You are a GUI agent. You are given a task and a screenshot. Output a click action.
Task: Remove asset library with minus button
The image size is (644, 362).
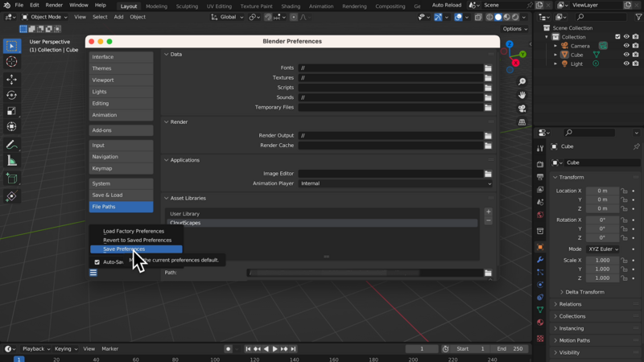(x=489, y=220)
